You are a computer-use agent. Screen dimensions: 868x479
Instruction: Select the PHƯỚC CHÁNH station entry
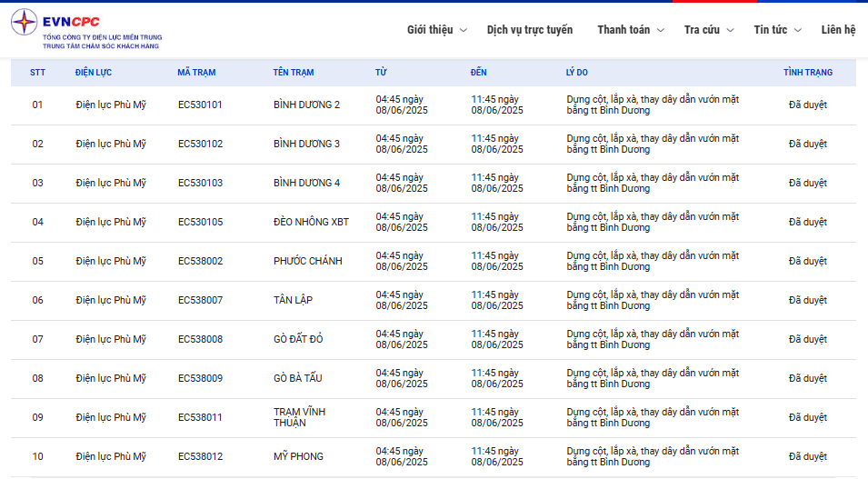(307, 261)
